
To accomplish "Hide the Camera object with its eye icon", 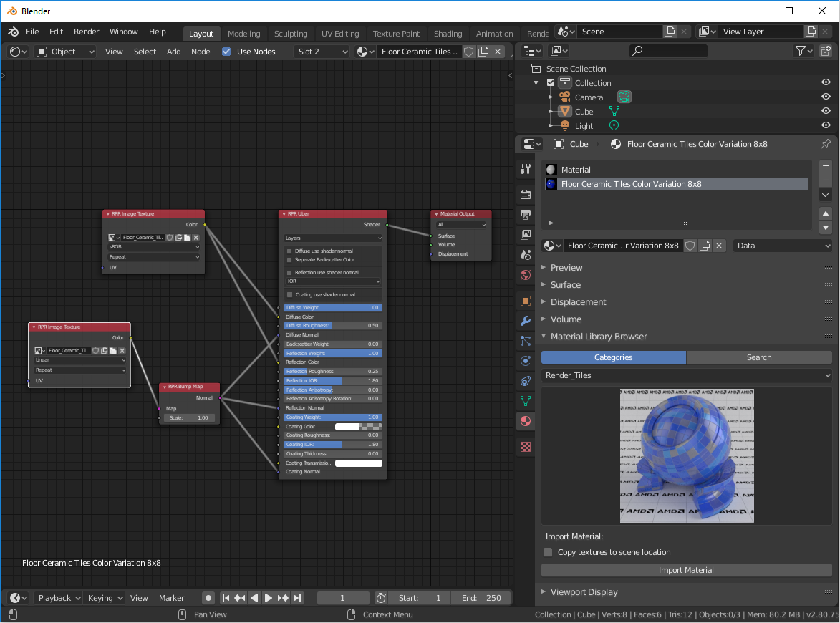I will tap(826, 97).
